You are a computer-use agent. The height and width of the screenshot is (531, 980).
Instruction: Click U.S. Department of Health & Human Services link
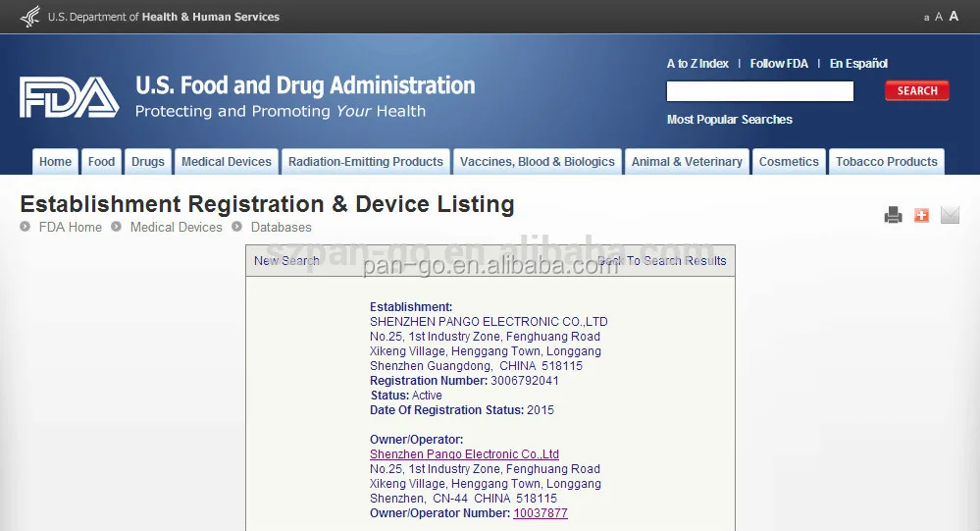[x=164, y=17]
